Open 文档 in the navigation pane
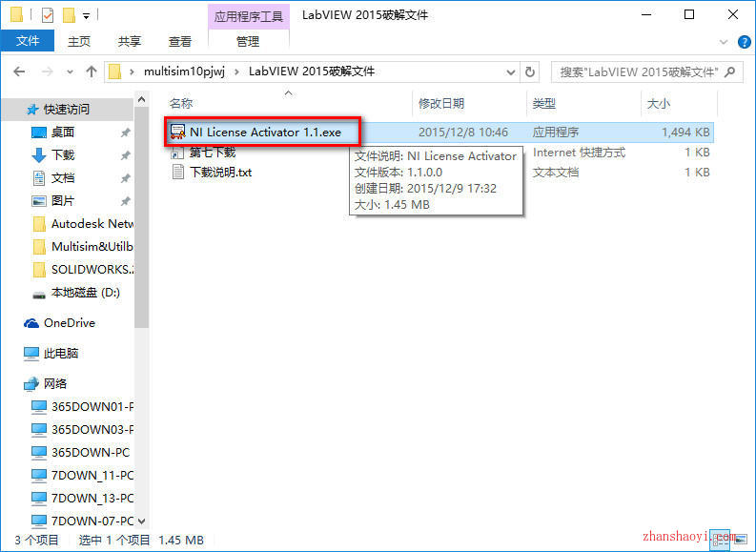The height and width of the screenshot is (552, 756). pyautogui.click(x=63, y=178)
